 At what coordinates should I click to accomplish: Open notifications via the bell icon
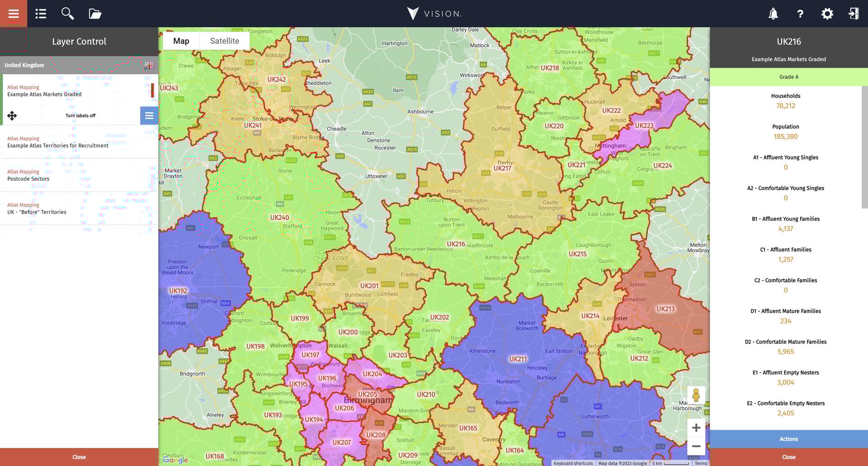[x=773, y=14]
